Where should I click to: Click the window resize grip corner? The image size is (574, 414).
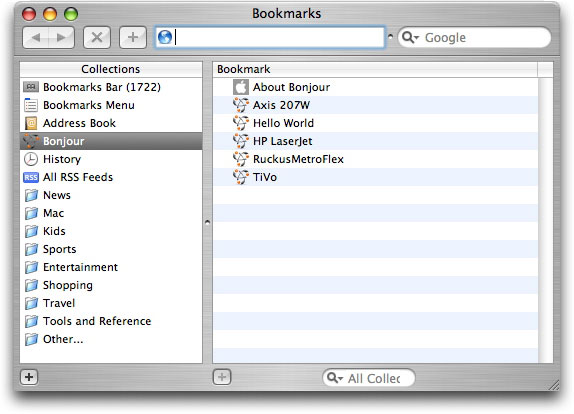(x=554, y=385)
